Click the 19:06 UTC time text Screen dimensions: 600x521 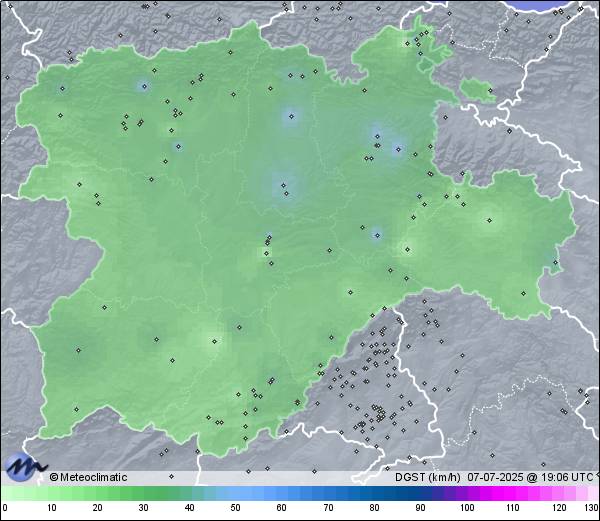(x=565, y=477)
